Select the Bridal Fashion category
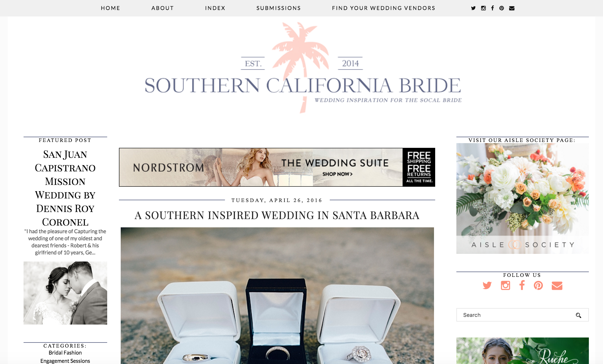The image size is (603, 364). coord(65,353)
